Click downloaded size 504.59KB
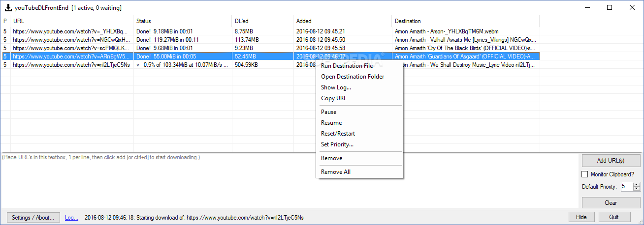 click(247, 65)
